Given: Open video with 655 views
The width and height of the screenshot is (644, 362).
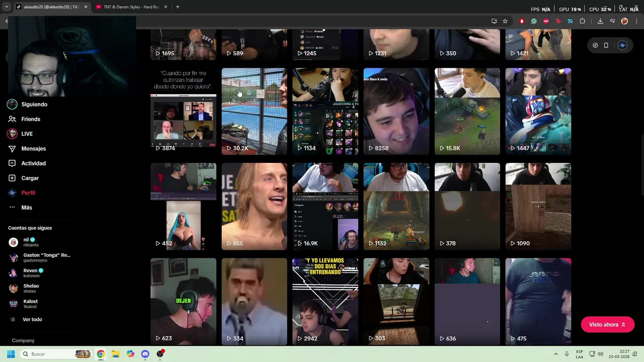Looking at the screenshot, I should coord(254,206).
